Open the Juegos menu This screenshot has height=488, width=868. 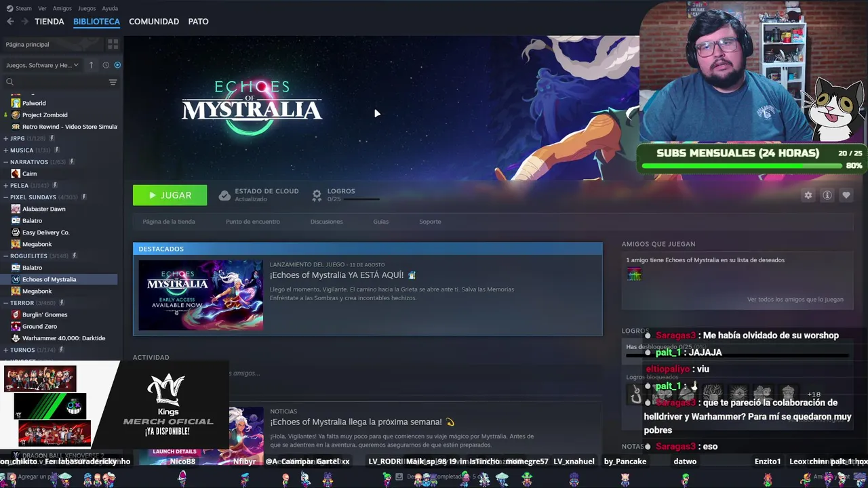(87, 8)
